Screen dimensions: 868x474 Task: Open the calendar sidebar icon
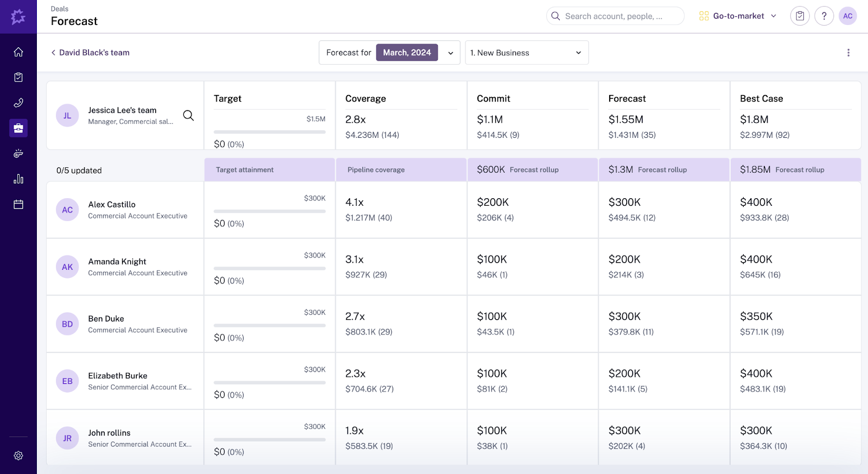18,205
